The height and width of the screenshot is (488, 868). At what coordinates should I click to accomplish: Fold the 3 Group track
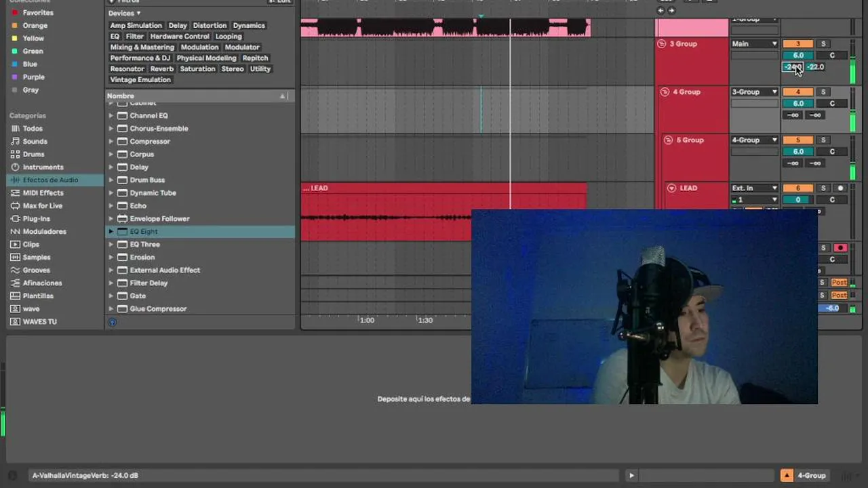(662, 44)
